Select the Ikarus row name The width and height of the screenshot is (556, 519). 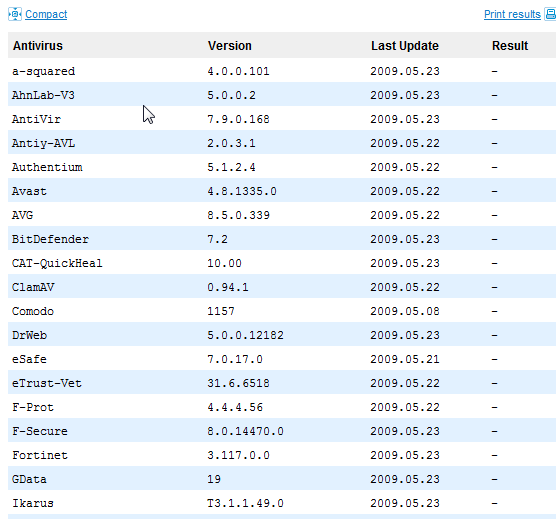[33, 503]
